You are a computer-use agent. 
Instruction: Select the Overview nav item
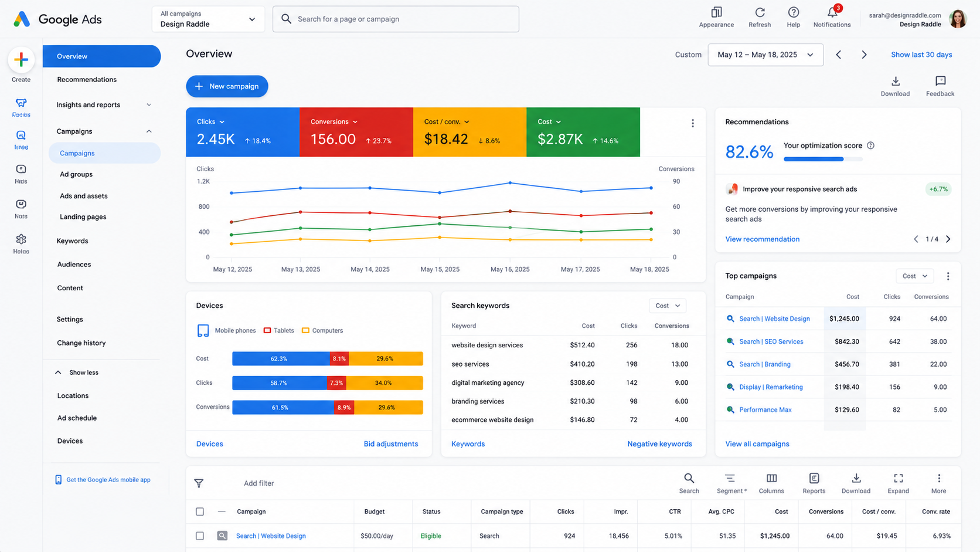click(x=101, y=56)
